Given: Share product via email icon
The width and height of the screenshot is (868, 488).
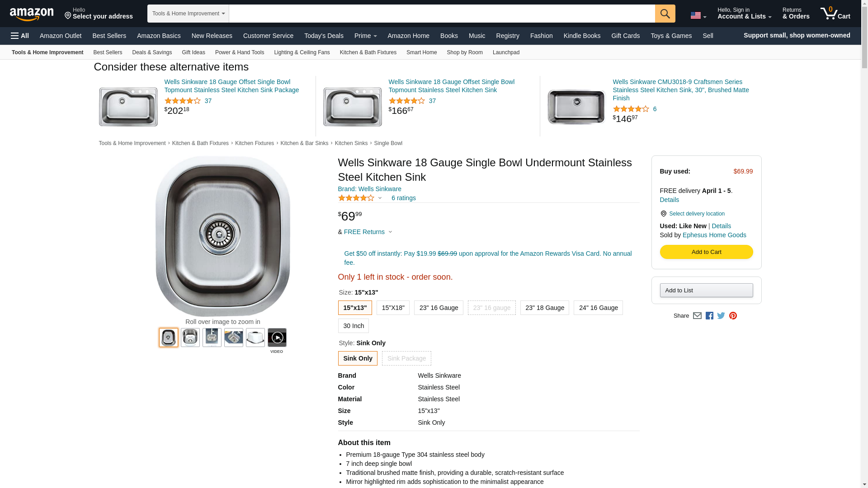Looking at the screenshot, I should pyautogui.click(x=697, y=316).
